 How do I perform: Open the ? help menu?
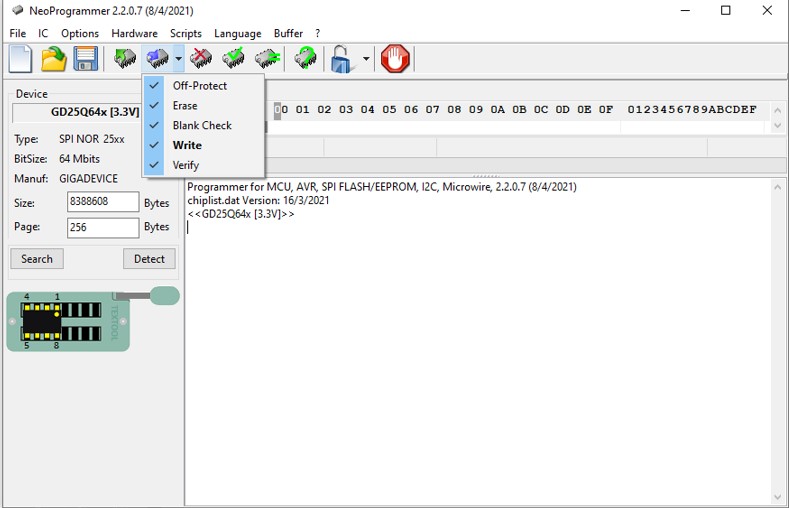coord(318,34)
